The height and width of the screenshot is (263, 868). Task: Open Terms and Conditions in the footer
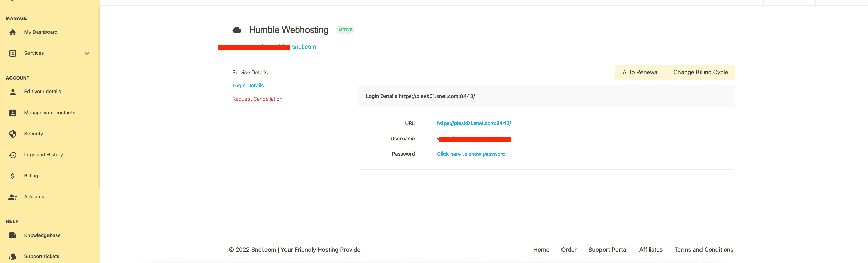pyautogui.click(x=704, y=250)
